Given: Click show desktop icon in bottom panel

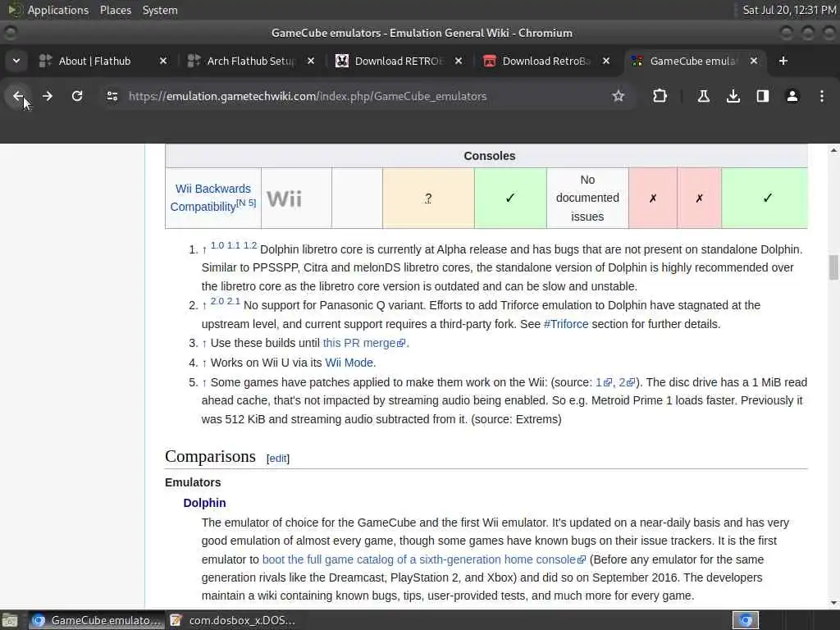Looking at the screenshot, I should 9,620.
